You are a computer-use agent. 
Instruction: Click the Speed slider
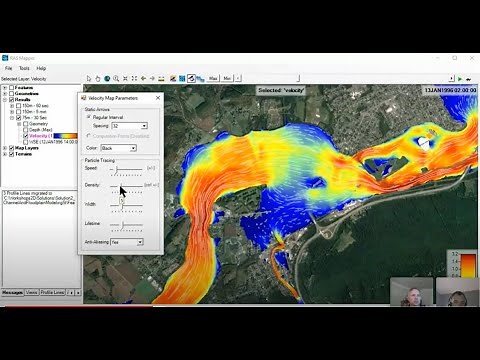tap(126, 169)
